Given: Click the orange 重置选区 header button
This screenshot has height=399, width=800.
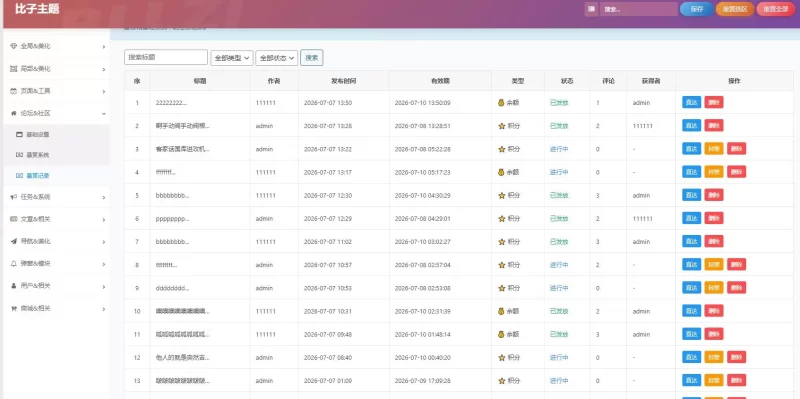Looking at the screenshot, I should [x=735, y=9].
